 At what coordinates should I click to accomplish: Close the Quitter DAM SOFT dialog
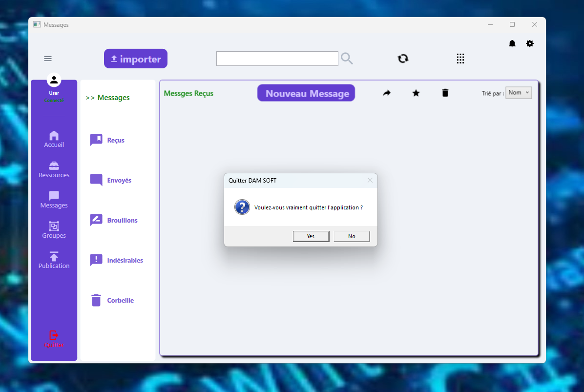pyautogui.click(x=370, y=180)
